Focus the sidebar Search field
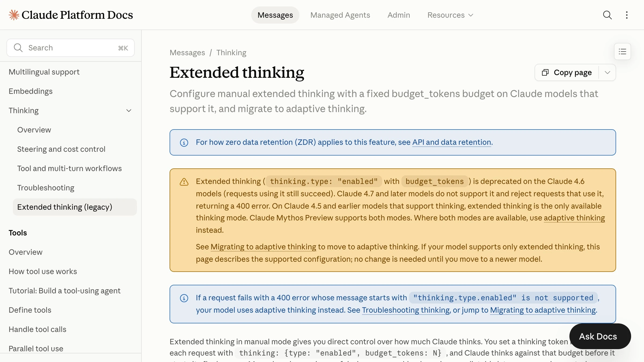Image resolution: width=644 pixels, height=362 pixels. coord(71,48)
